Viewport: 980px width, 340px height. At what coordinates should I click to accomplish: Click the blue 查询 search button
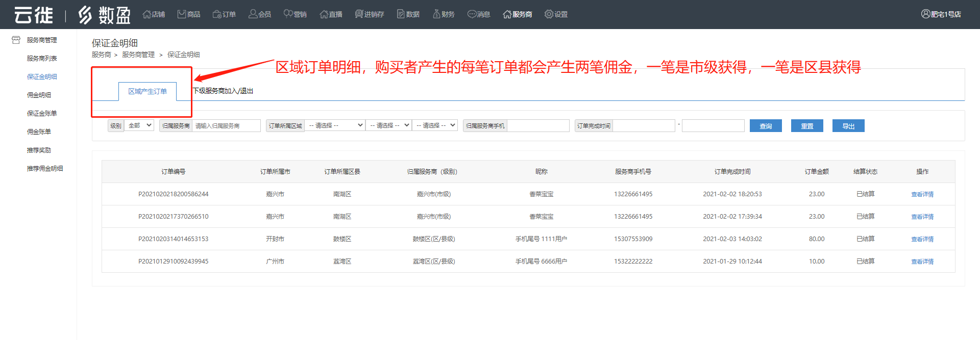[766, 126]
